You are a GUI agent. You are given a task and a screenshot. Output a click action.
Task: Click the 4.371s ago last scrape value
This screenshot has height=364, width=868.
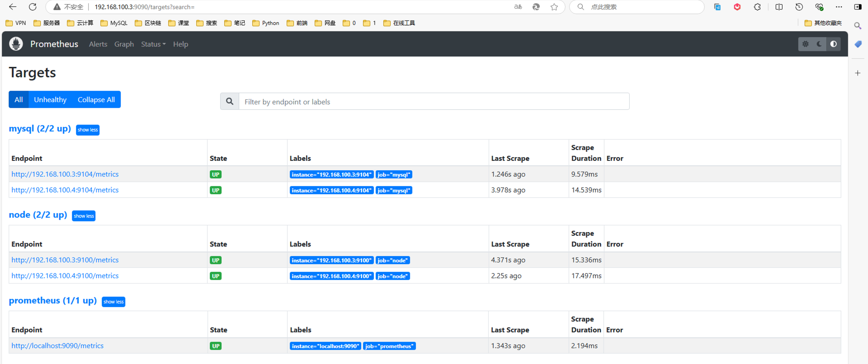click(x=508, y=260)
